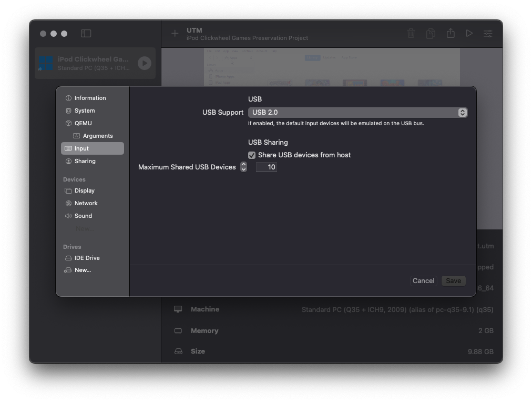Click the person icon beside Sharing

click(x=68, y=161)
